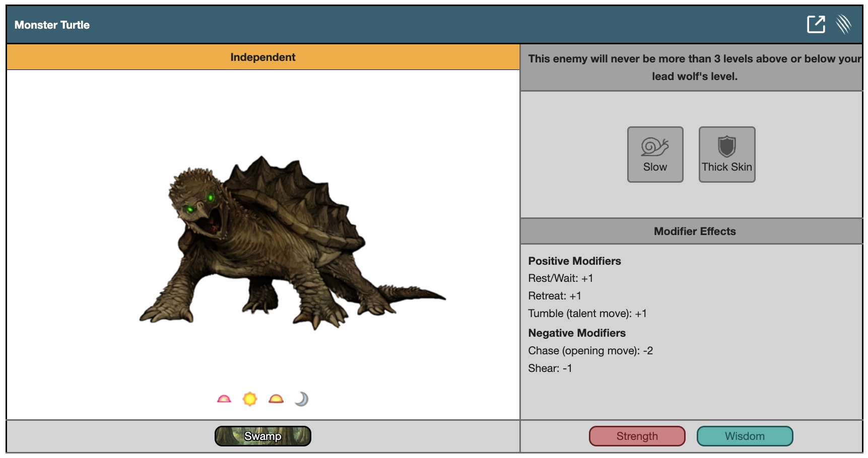Click the Thick Skin shield trait tile
The image size is (868, 458).
click(726, 155)
